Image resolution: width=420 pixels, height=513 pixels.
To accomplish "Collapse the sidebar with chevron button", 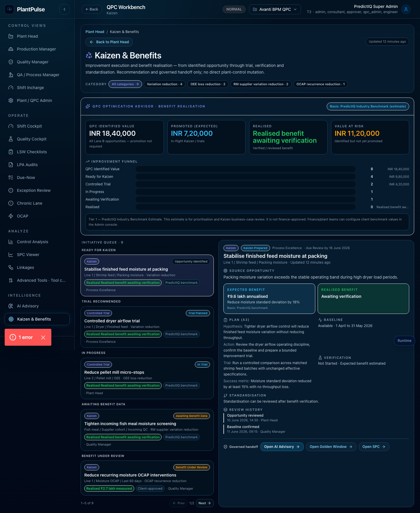I will click(x=64, y=9).
